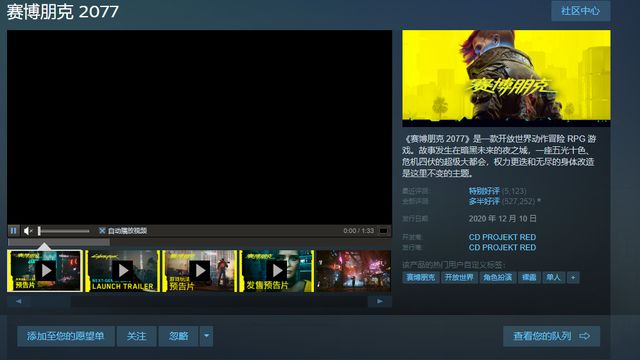The height and width of the screenshot is (360, 640).
Task: Play the LAUNCH TRAILER thumbnail
Action: pos(122,271)
